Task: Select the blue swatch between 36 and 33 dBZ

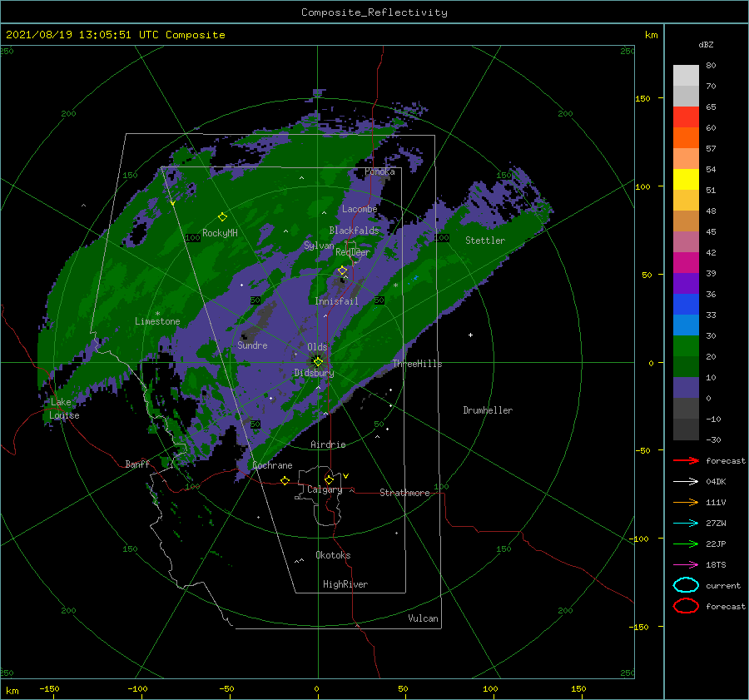Action: [686, 305]
